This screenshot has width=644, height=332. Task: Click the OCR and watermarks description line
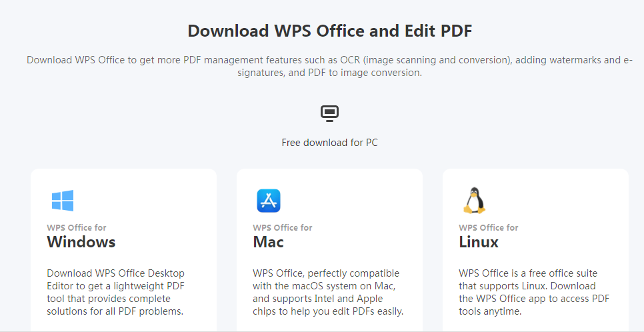click(329, 60)
